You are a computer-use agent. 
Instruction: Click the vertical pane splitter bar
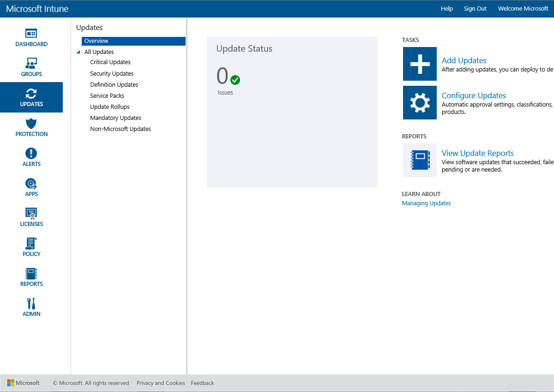tap(187, 196)
